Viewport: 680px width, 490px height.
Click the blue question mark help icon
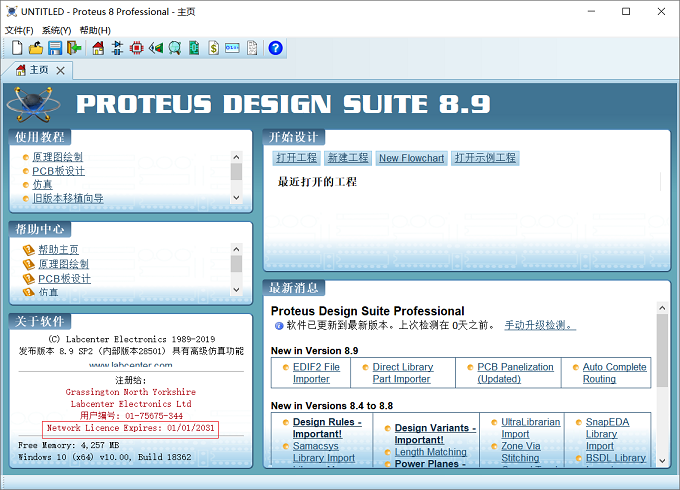275,48
